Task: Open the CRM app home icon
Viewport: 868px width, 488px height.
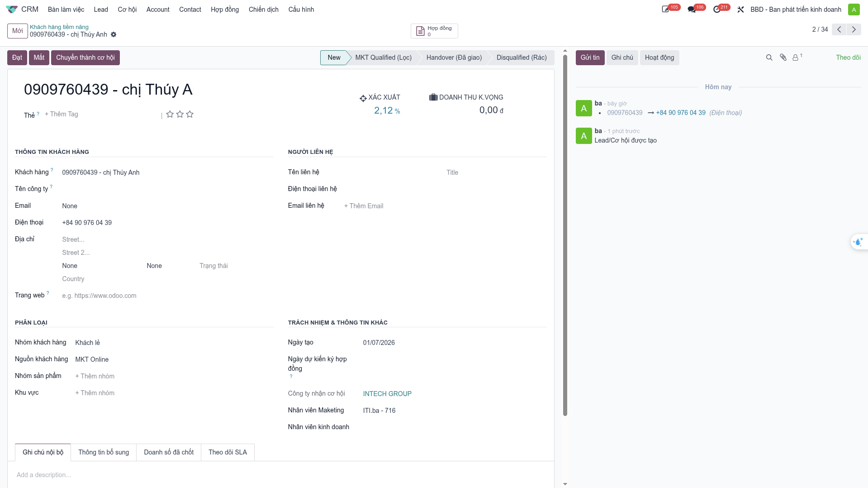Action: pyautogui.click(x=12, y=9)
